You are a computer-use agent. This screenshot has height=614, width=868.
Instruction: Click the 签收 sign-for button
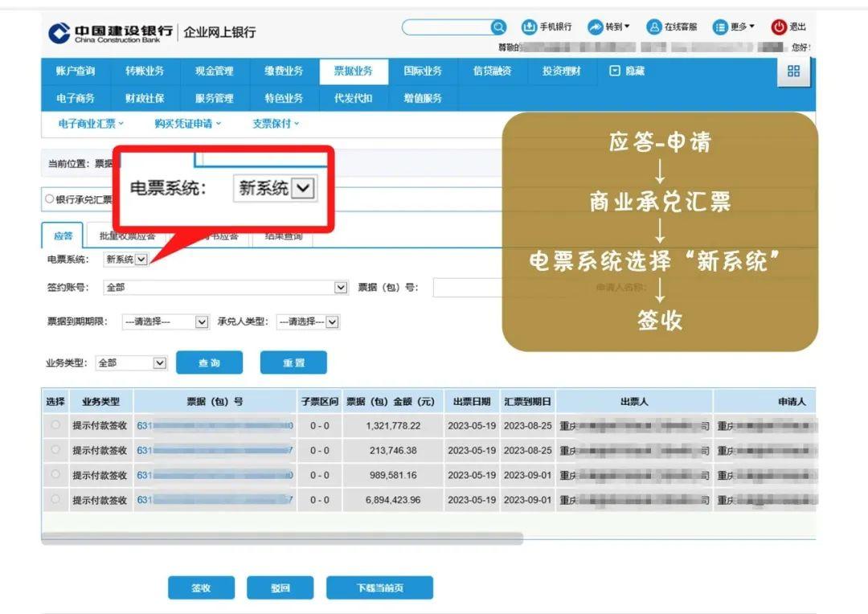pyautogui.click(x=201, y=588)
